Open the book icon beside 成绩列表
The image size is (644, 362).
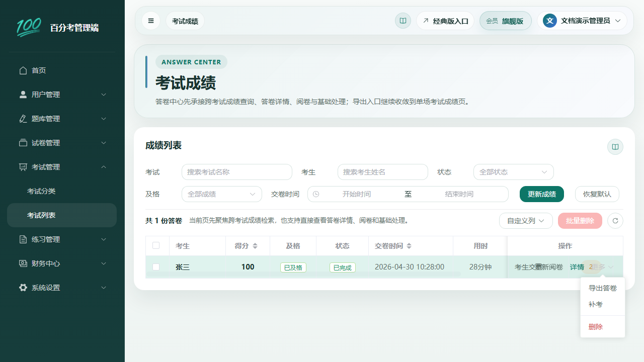pos(615,147)
